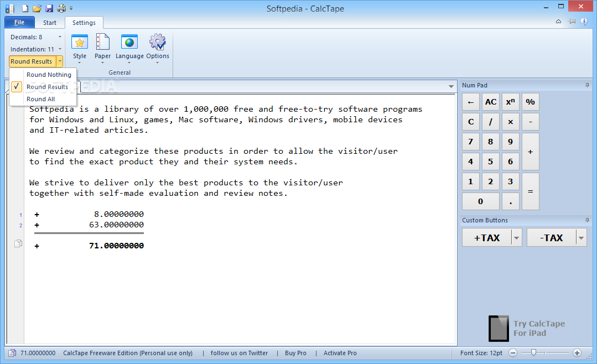597x364 pixels.
Task: Click the 63.00000000 entry in the tape
Action: (x=116, y=225)
